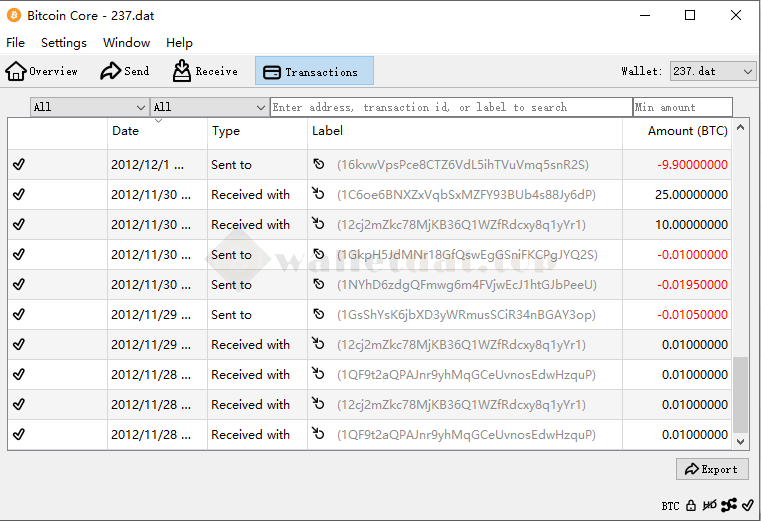Screen dimensions: 761x521
Task: Click the HD disabled status icon
Action: (709, 505)
